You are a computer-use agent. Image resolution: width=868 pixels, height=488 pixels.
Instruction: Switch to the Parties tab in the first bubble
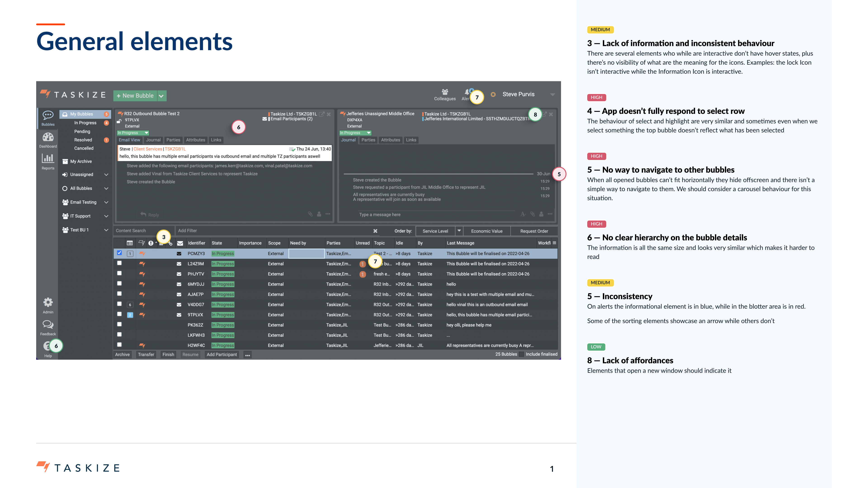[x=173, y=140]
